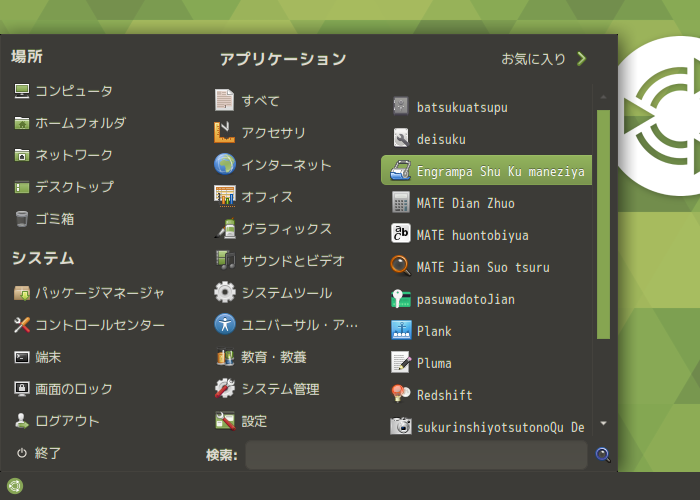Image resolution: width=700 pixels, height=500 pixels.
Task: Click the ネットワーク icon
Action: tap(21, 155)
